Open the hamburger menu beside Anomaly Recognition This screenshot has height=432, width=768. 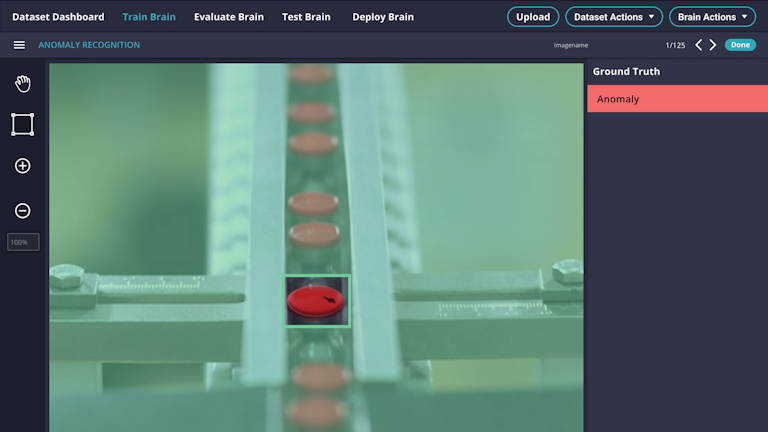tap(19, 45)
